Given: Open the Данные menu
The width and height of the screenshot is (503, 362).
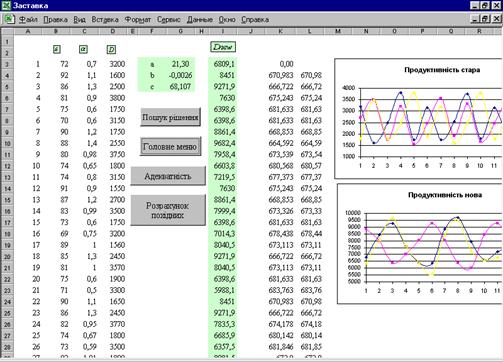Looking at the screenshot, I should coord(200,20).
